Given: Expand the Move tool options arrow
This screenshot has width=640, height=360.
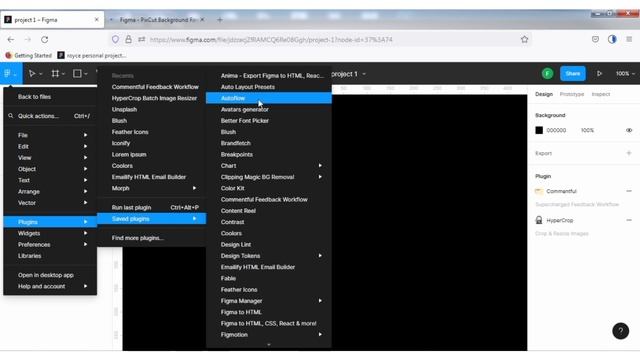Looking at the screenshot, I should [40, 74].
